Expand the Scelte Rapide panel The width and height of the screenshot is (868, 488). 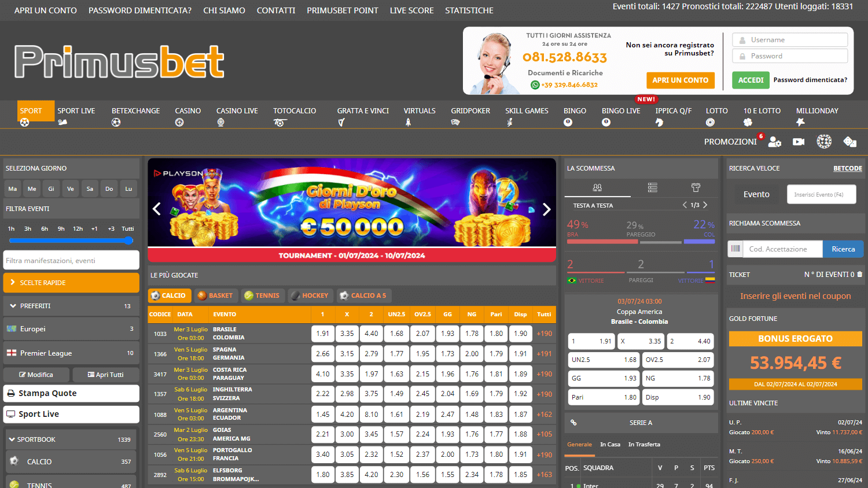pyautogui.click(x=71, y=283)
